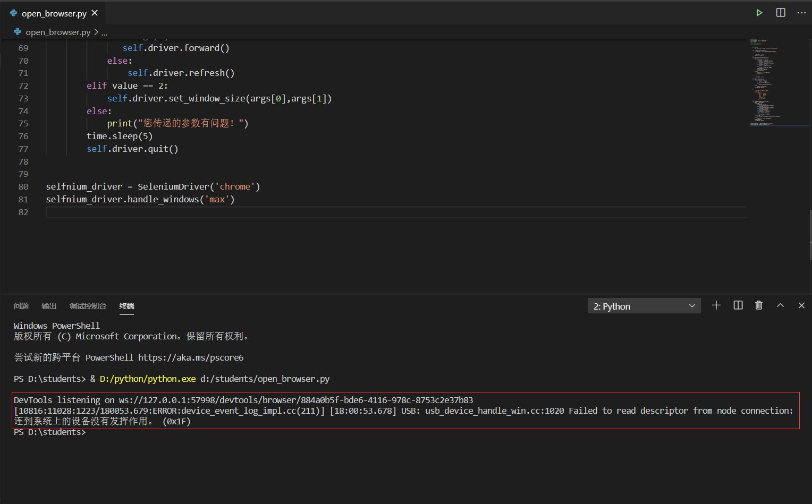The height and width of the screenshot is (504, 812).
Task: Close the open_browser.py tab
Action: click(x=95, y=13)
